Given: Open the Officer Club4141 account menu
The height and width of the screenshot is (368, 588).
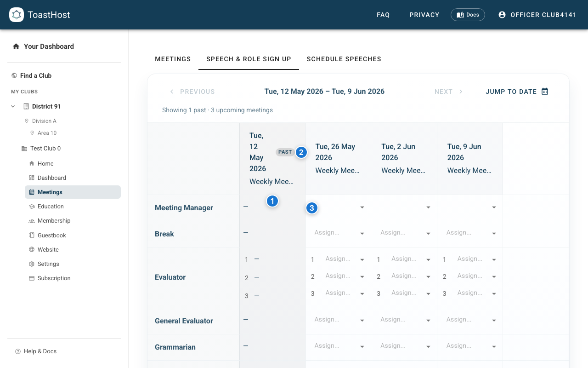Looking at the screenshot, I should pos(537,15).
